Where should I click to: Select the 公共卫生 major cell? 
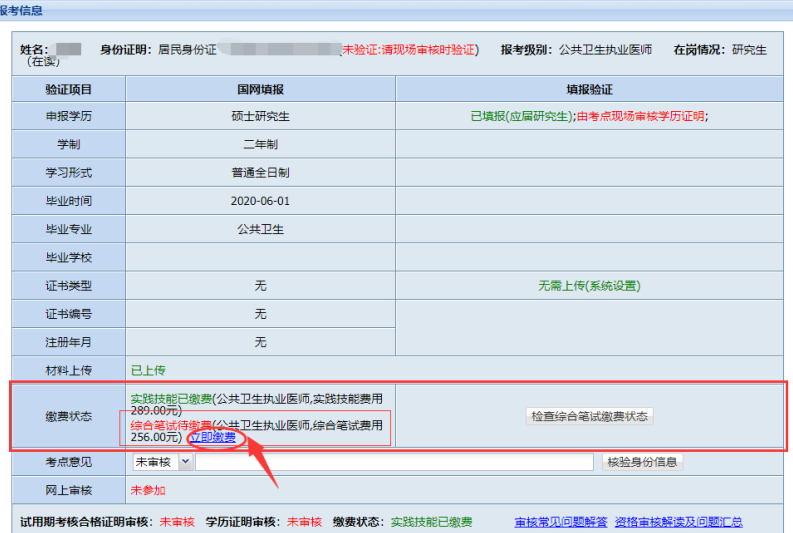coord(260,229)
